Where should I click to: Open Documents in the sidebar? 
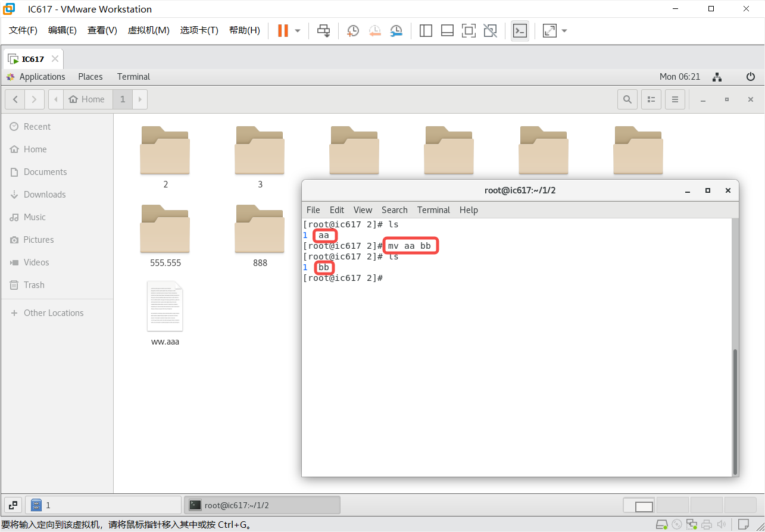(x=57, y=172)
